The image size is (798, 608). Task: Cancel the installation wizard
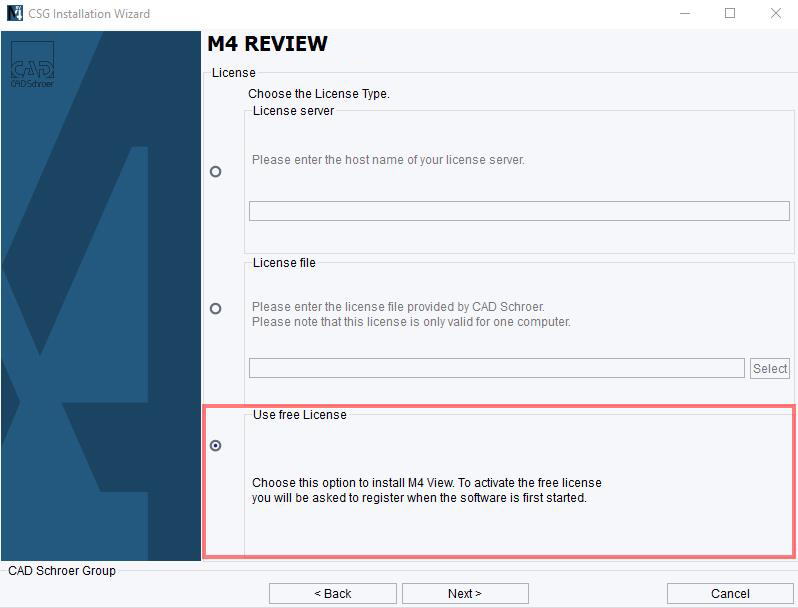730,593
